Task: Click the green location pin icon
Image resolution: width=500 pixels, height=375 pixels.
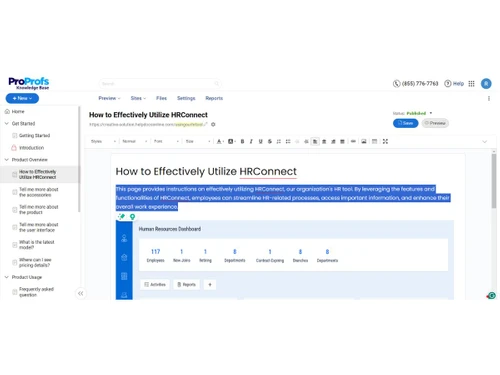Action: click(x=132, y=217)
